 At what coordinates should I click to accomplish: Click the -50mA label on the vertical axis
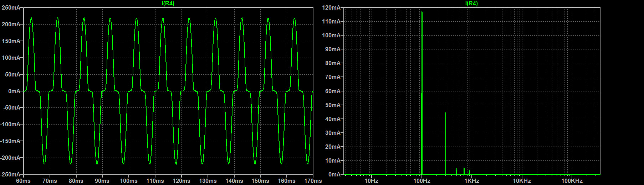click(11, 107)
